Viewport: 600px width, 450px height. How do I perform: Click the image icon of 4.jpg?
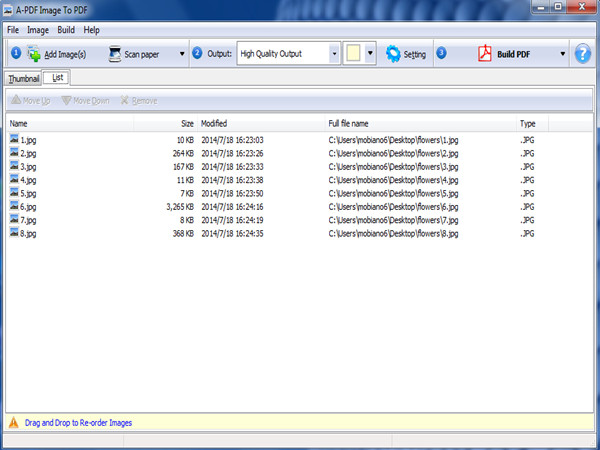coord(14,179)
